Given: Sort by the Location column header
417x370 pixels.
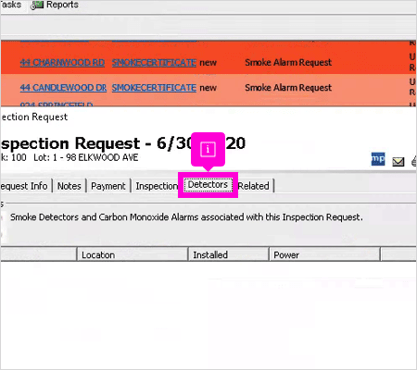Looking at the screenshot, I should (x=133, y=255).
